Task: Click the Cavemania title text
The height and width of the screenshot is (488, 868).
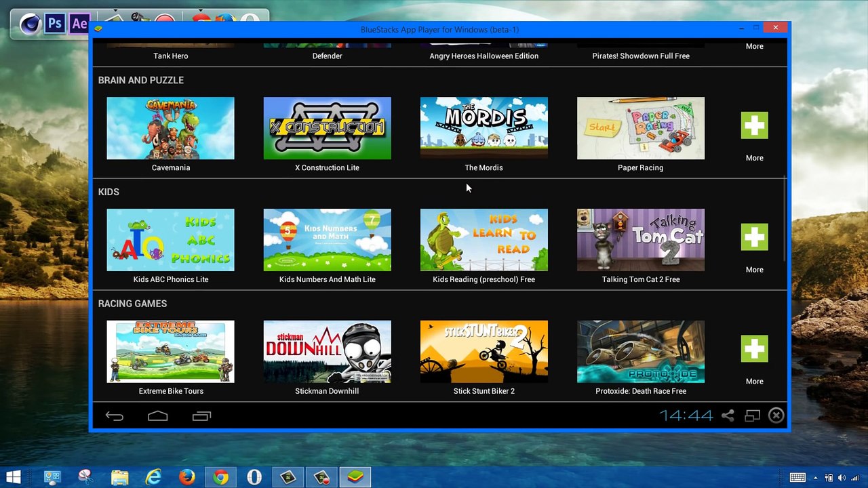Action: click(x=171, y=167)
